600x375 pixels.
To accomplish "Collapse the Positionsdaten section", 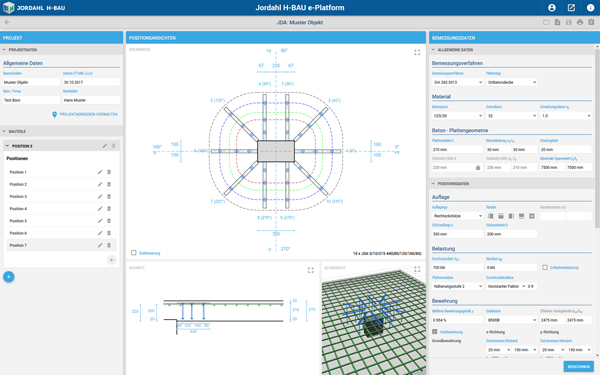I will [434, 184].
